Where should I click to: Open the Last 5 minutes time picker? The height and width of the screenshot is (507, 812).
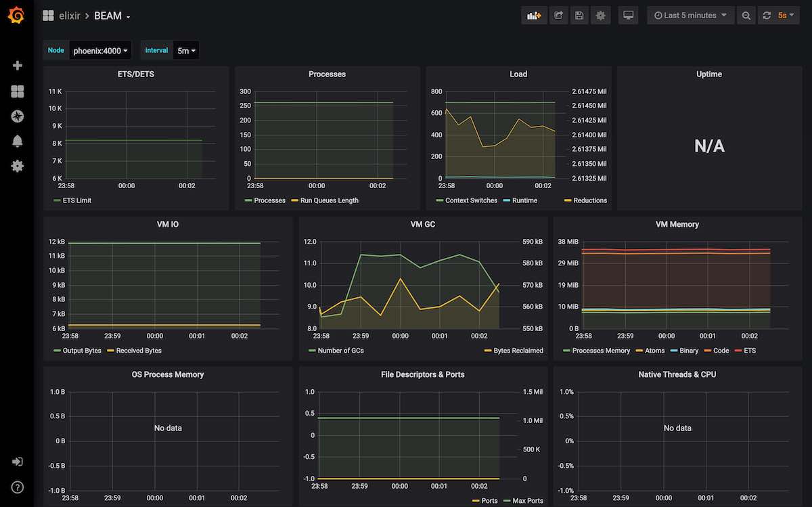[x=690, y=16]
